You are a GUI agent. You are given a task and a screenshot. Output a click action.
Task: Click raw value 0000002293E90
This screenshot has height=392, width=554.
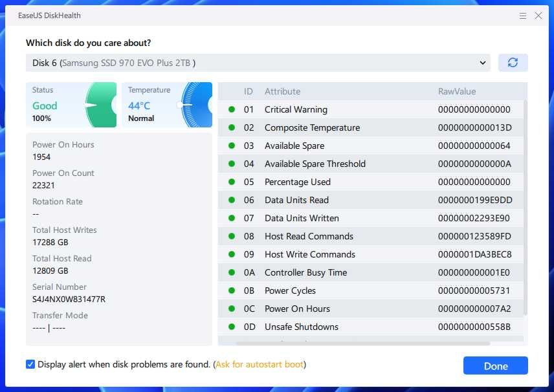(x=474, y=218)
